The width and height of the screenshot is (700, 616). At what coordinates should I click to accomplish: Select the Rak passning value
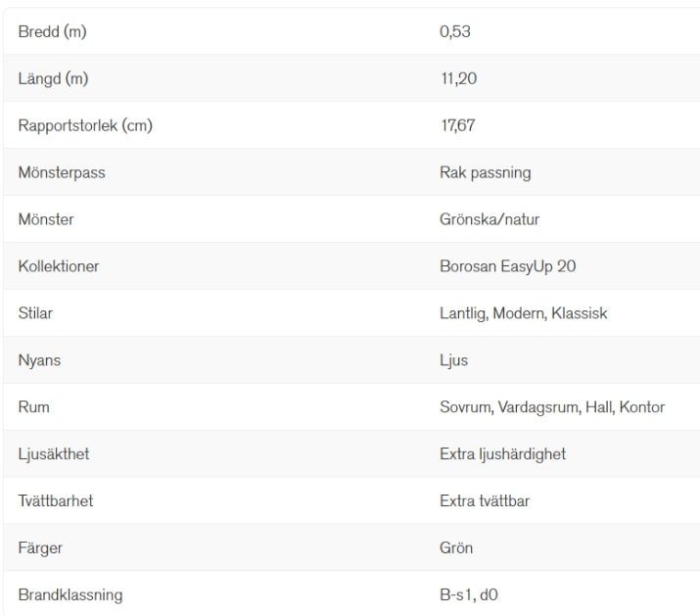[485, 172]
